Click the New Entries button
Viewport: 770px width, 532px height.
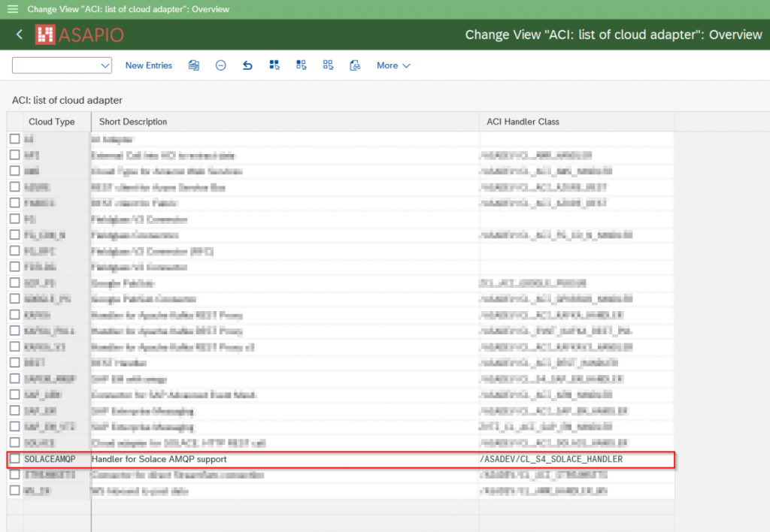pyautogui.click(x=149, y=65)
